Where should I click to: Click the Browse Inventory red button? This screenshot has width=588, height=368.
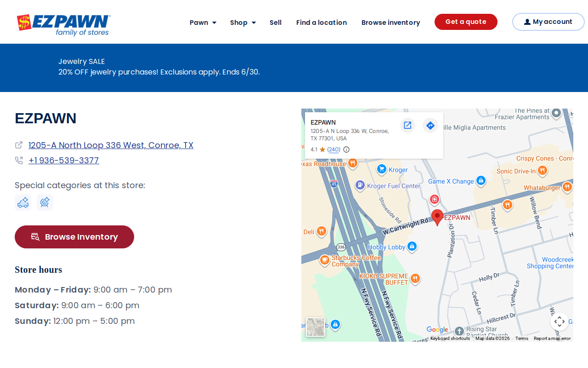[x=74, y=237]
